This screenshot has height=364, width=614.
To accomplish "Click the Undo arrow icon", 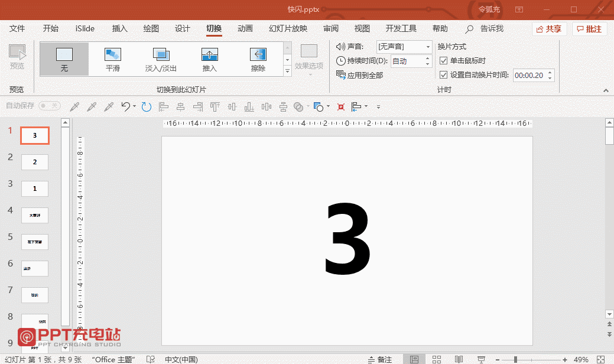I will click(125, 107).
